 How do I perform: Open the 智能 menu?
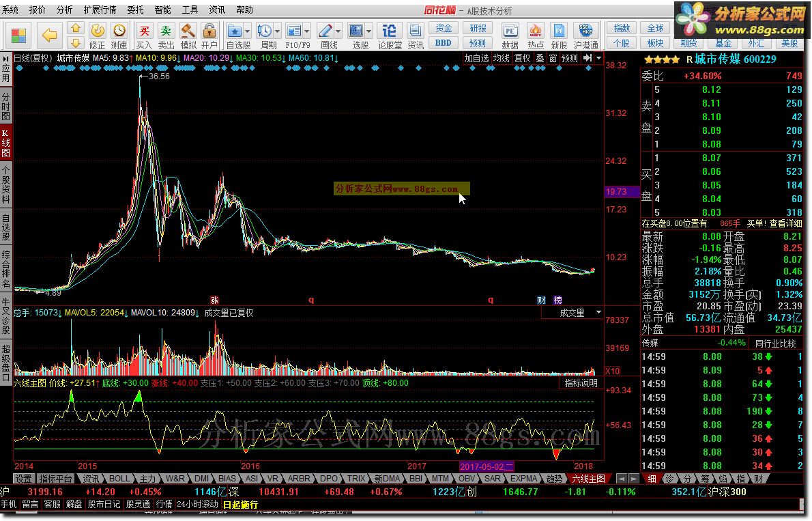pos(162,10)
